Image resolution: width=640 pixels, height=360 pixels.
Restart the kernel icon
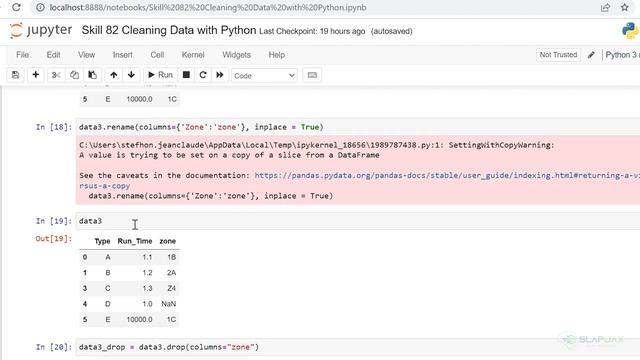point(203,75)
